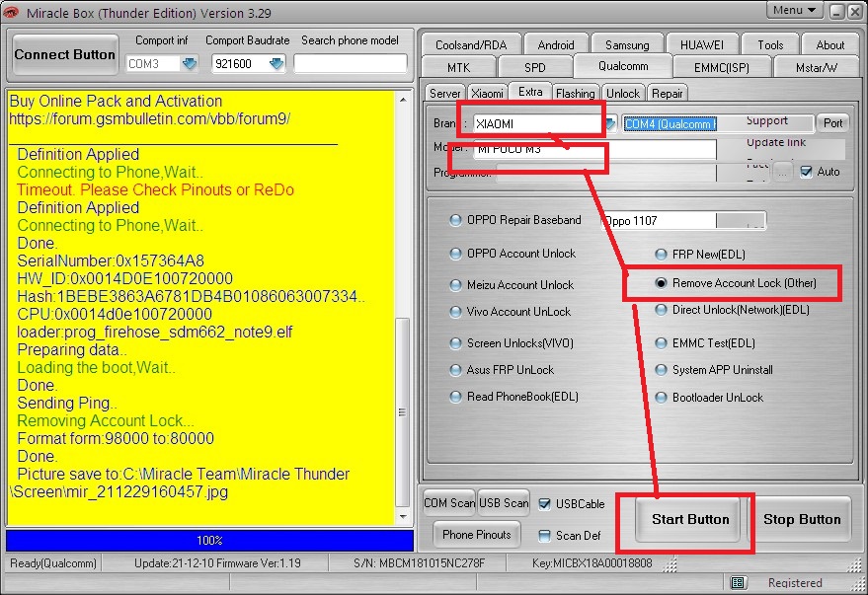Select Bootloader UnLock option
Viewport: 868px width, 595px height.
(x=661, y=397)
